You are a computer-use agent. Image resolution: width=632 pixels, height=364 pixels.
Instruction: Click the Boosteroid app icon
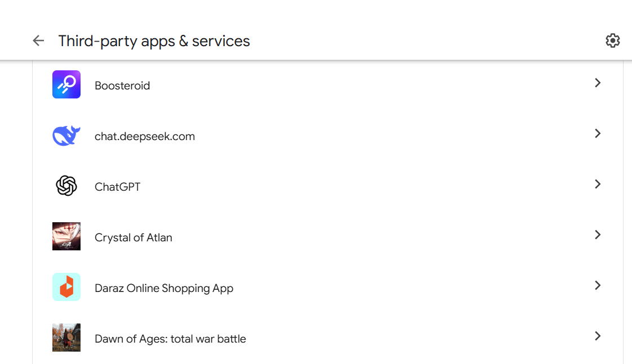click(66, 84)
